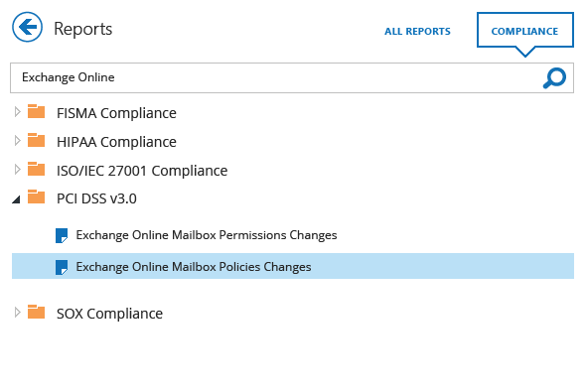Click the HIPAA Compliance folder icon
This screenshot has height=392, width=587.
point(37,140)
